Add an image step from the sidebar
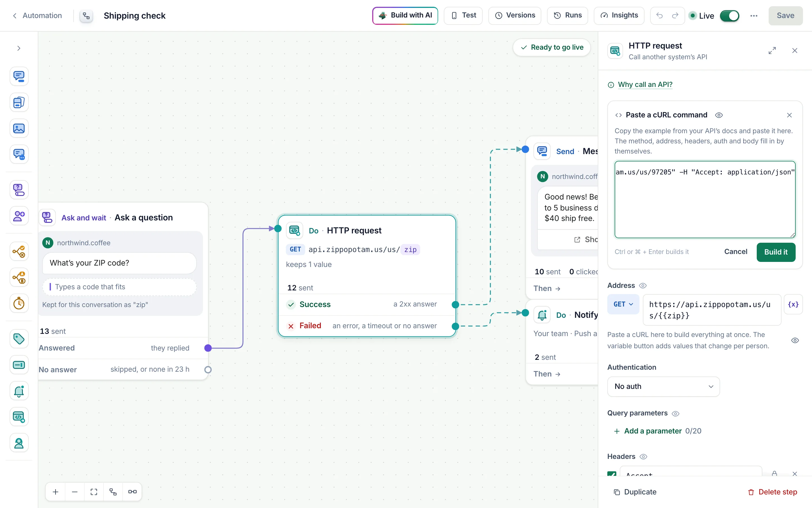Image resolution: width=812 pixels, height=508 pixels. tap(19, 128)
